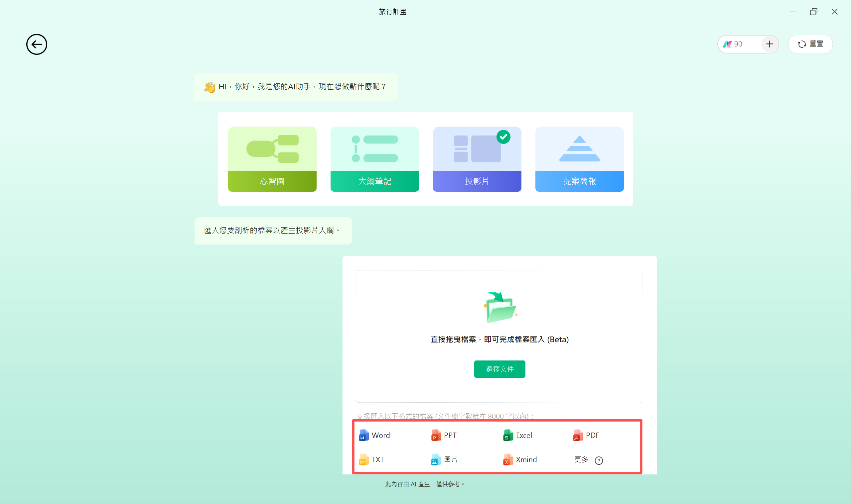This screenshot has height=504, width=851.
Task: Toggle the checkmark on the 投影片 card
Action: [504, 137]
